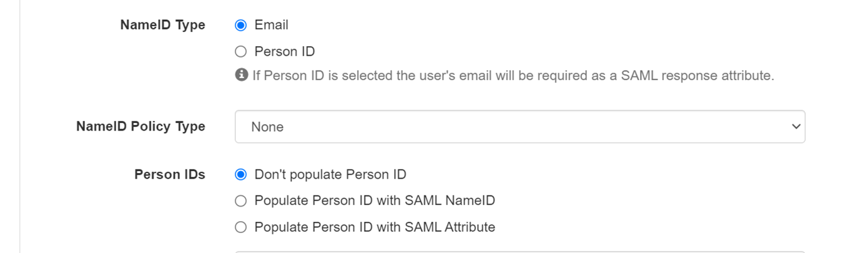Image resolution: width=868 pixels, height=253 pixels.
Task: Open the NameID Policy Type dropdown
Action: click(x=520, y=127)
